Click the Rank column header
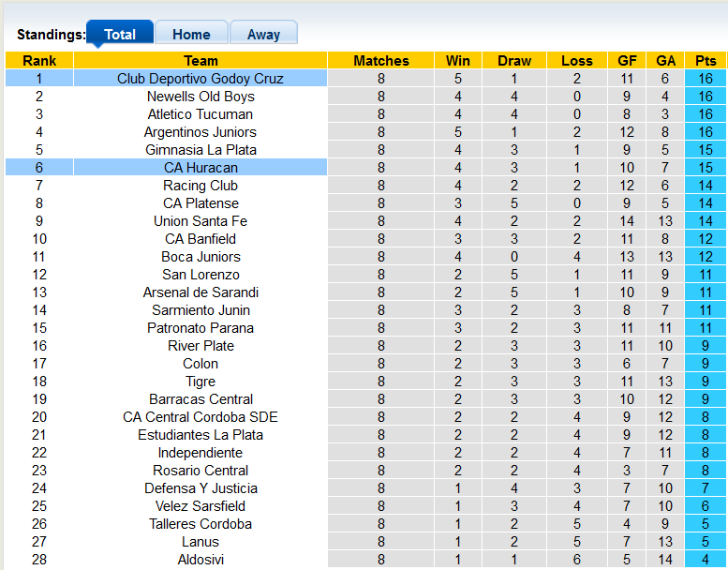Image resolution: width=728 pixels, height=570 pixels. coord(39,61)
